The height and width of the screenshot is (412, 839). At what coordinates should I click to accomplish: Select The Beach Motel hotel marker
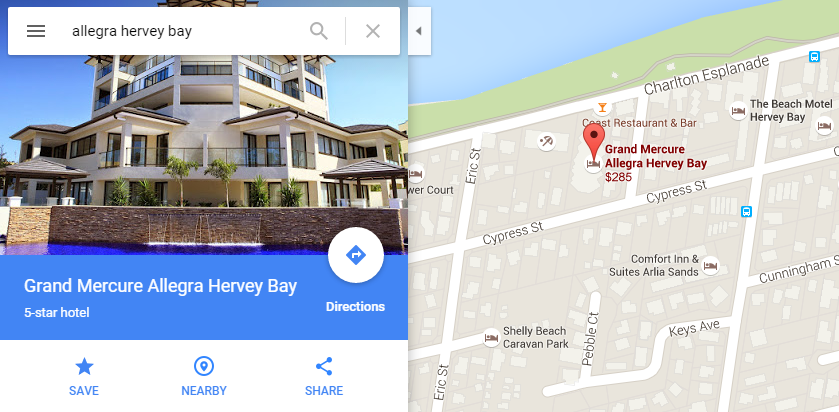click(738, 111)
